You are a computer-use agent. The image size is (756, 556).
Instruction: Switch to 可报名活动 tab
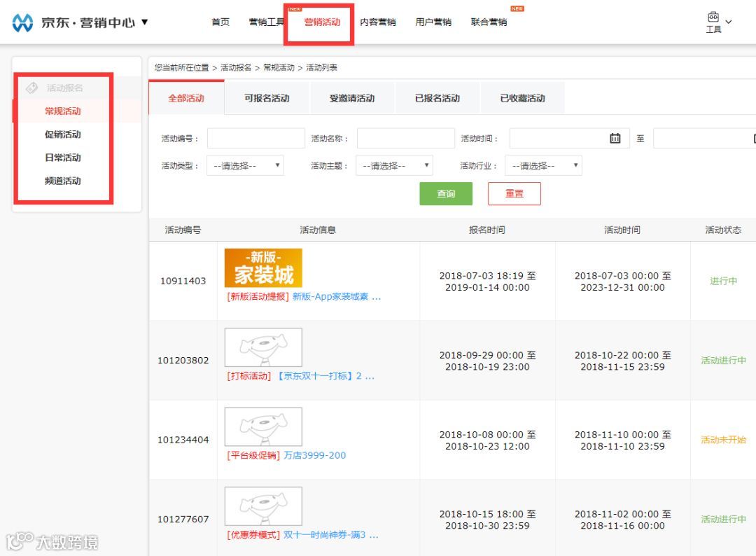[x=267, y=98]
